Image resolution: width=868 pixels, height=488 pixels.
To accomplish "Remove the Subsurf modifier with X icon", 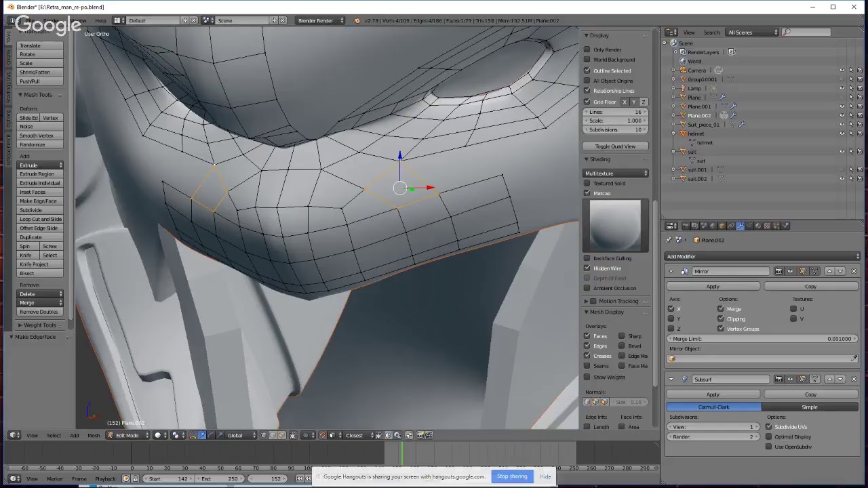I will pyautogui.click(x=854, y=379).
